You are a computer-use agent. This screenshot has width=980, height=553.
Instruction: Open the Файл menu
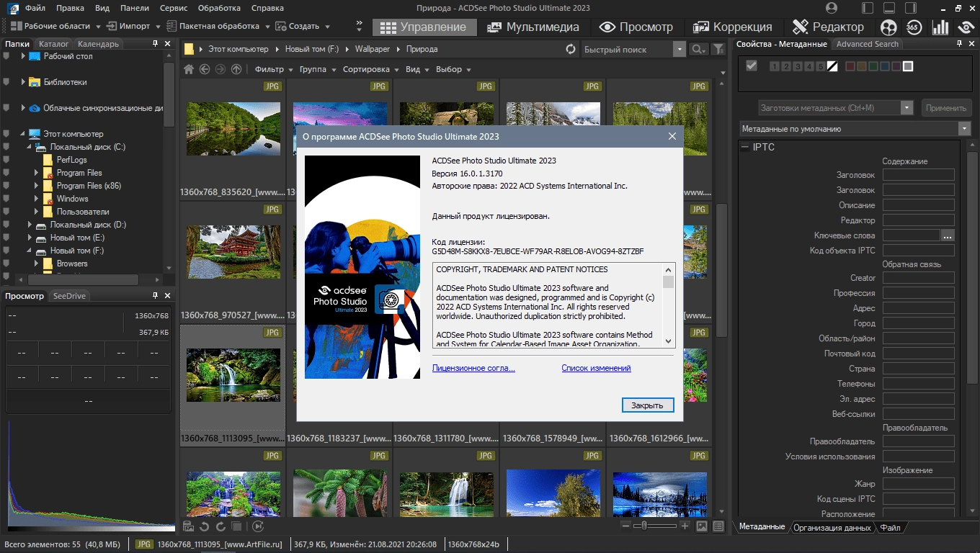click(x=35, y=8)
